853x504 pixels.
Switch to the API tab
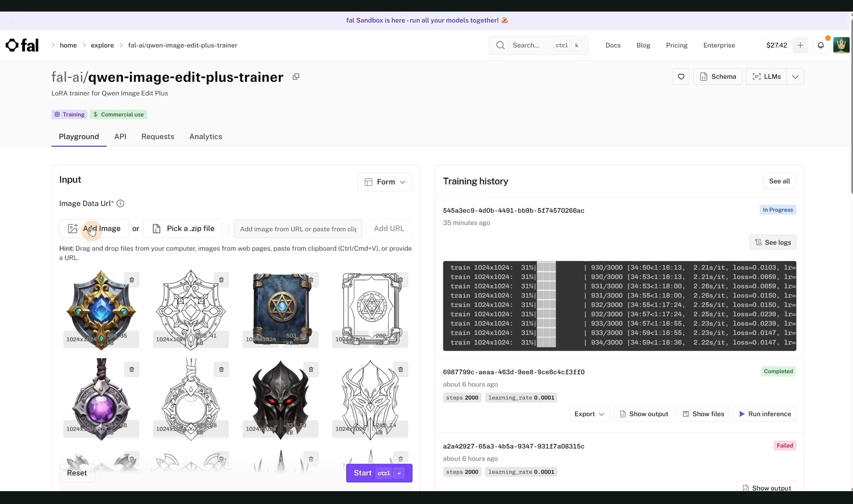pos(120,137)
